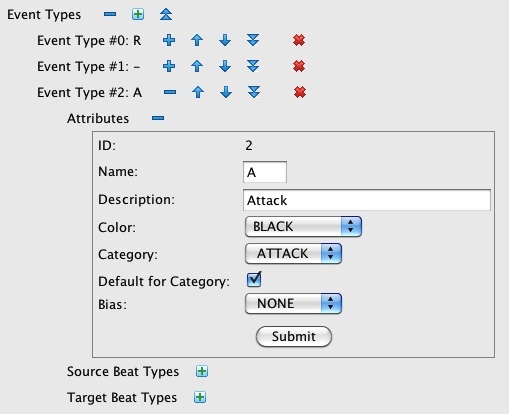The image size is (509, 414).
Task: Delete Event Type #1 with red X
Action: pos(299,66)
